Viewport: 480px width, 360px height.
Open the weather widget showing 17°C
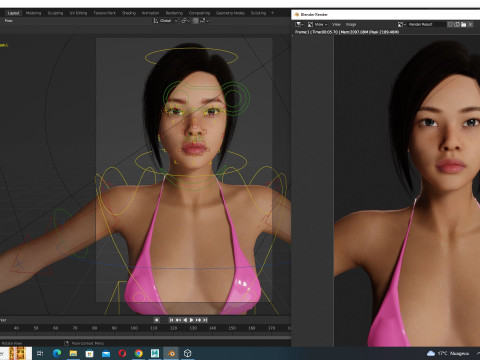click(x=448, y=353)
